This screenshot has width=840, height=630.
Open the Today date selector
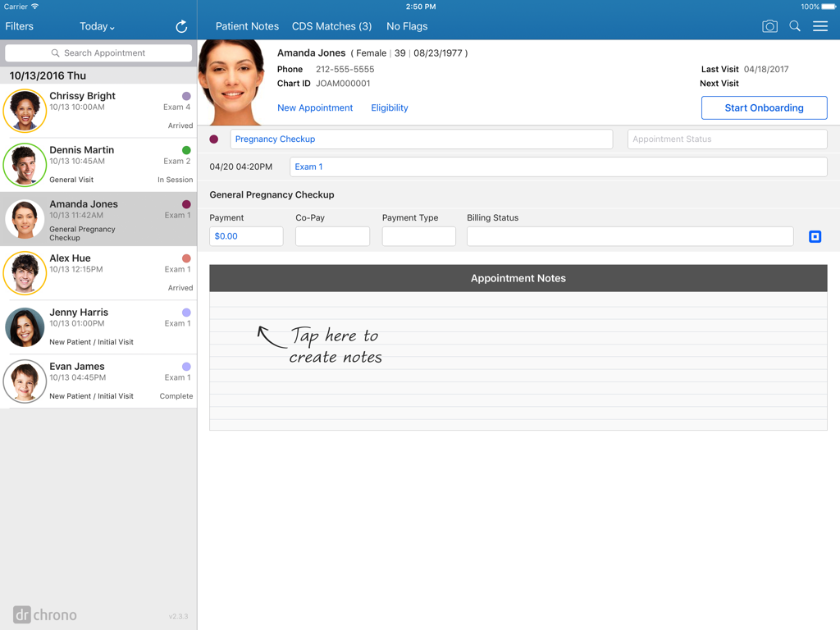(97, 25)
